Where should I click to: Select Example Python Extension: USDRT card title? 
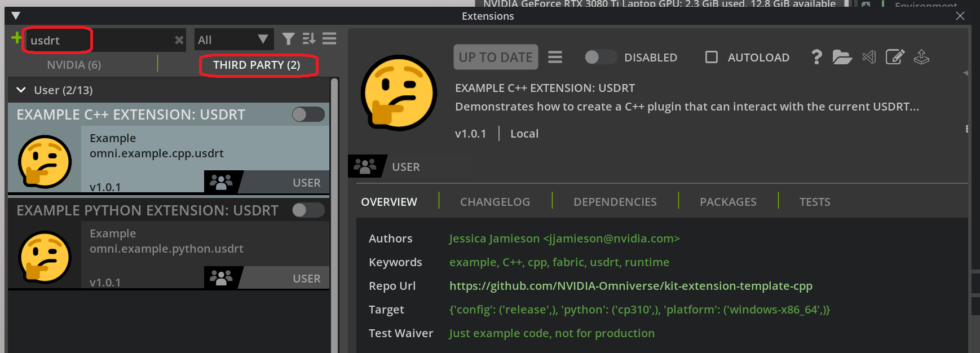point(148,210)
